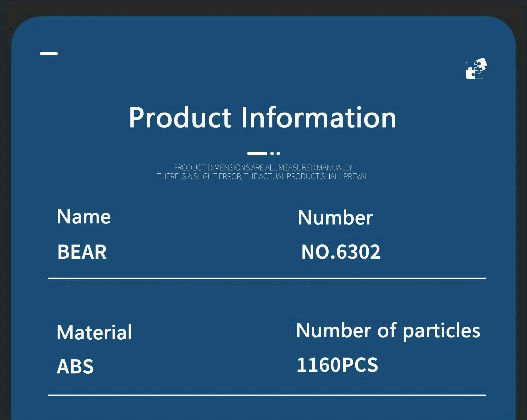Screen dimensions: 527x420
Task: Click the 1160PCS particle count
Action: click(337, 365)
